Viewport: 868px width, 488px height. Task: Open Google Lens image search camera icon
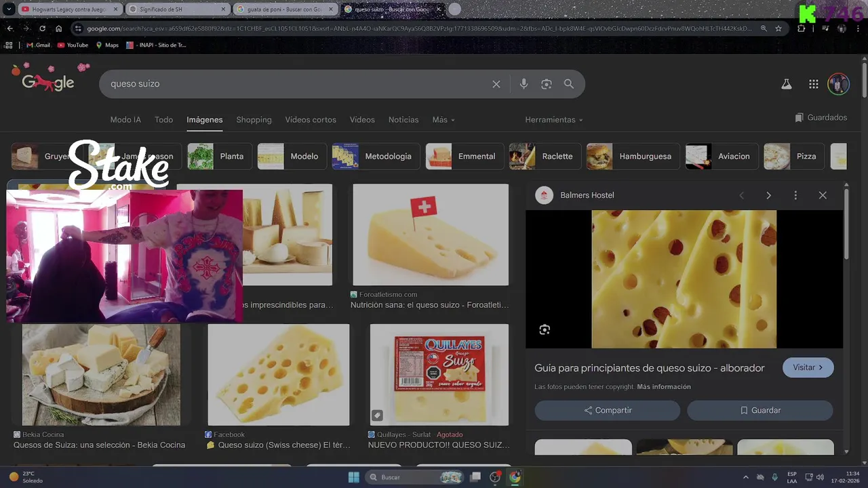(x=547, y=84)
